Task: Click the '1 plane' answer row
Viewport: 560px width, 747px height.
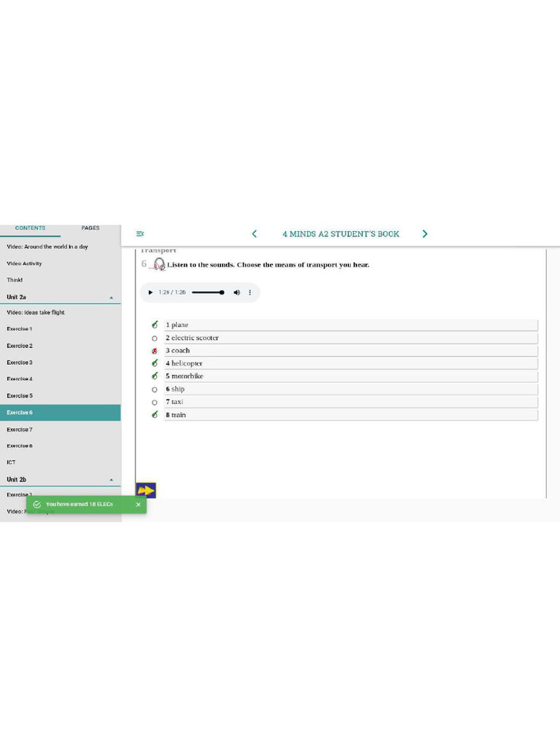Action: (x=351, y=325)
